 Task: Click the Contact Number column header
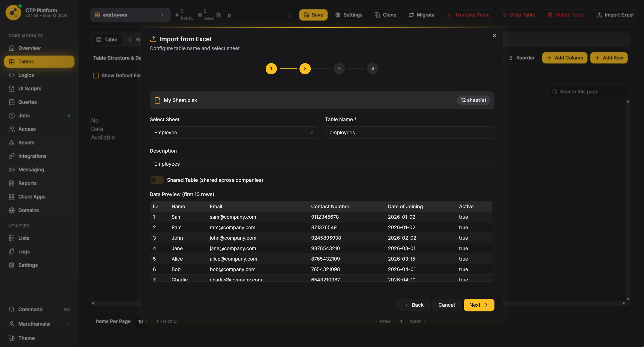(330, 206)
